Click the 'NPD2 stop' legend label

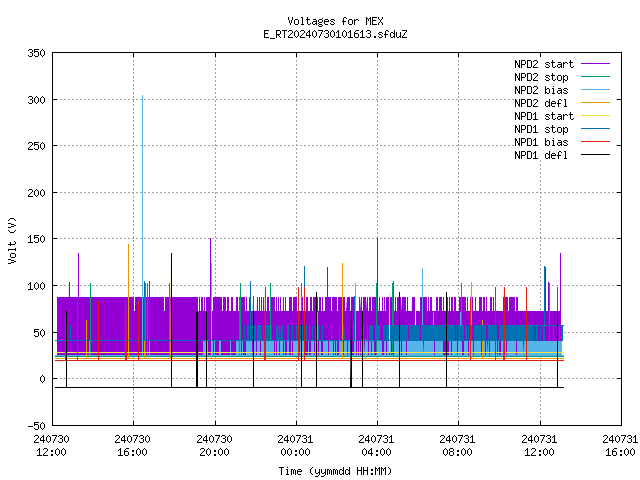[x=541, y=77]
